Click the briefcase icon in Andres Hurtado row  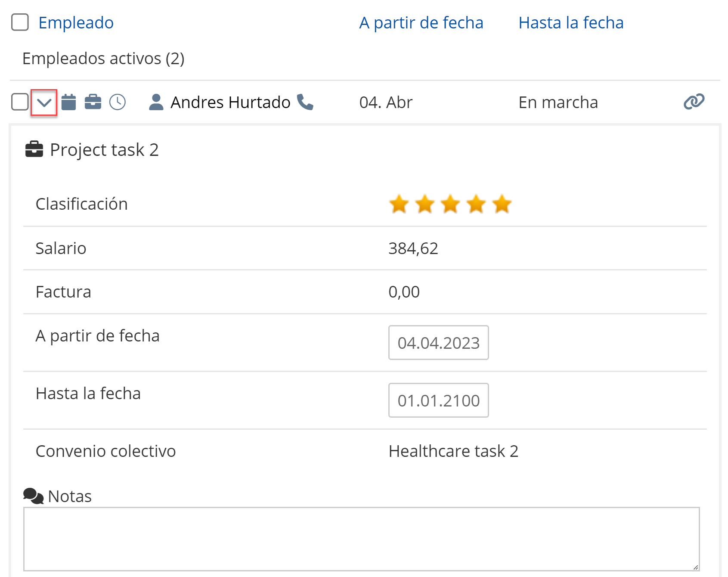93,102
